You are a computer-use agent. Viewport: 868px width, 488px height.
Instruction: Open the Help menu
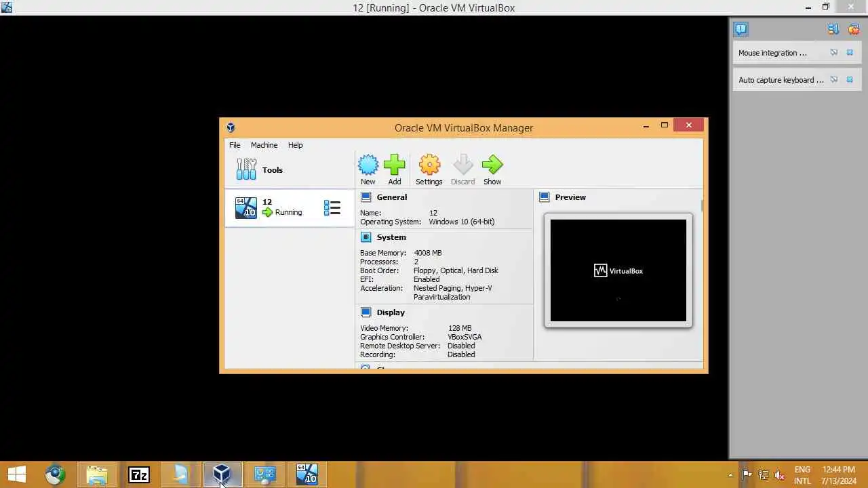point(295,145)
